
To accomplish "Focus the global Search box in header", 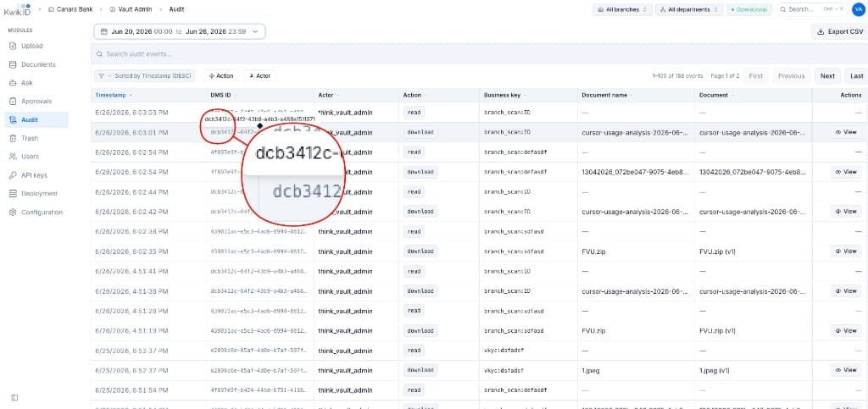I will (x=811, y=9).
